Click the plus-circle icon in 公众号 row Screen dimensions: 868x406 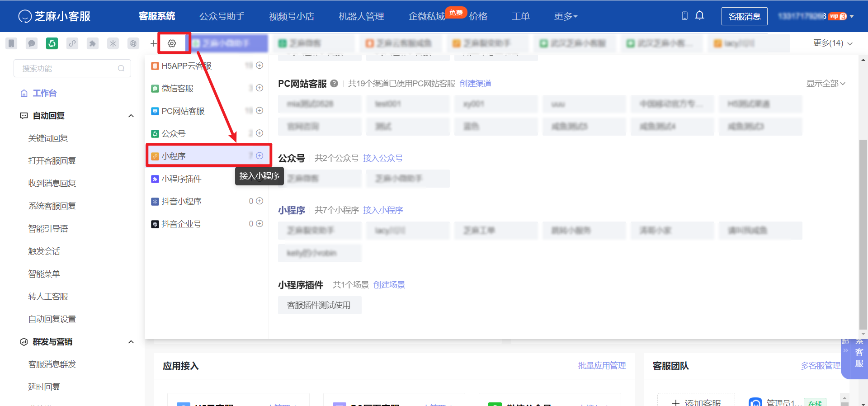coord(259,133)
